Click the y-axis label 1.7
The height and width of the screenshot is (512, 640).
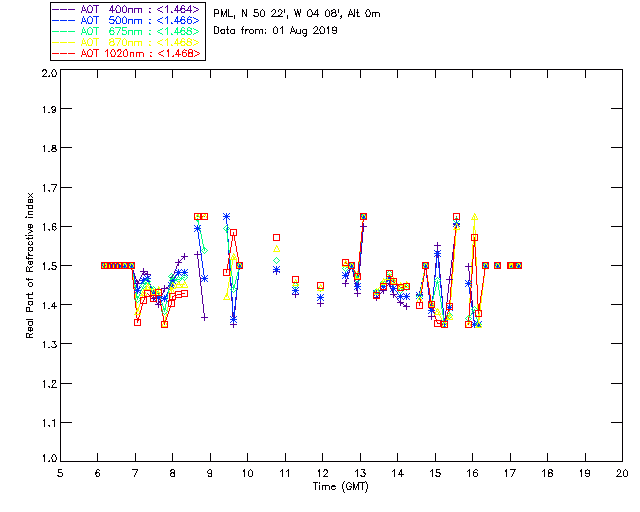point(49,188)
